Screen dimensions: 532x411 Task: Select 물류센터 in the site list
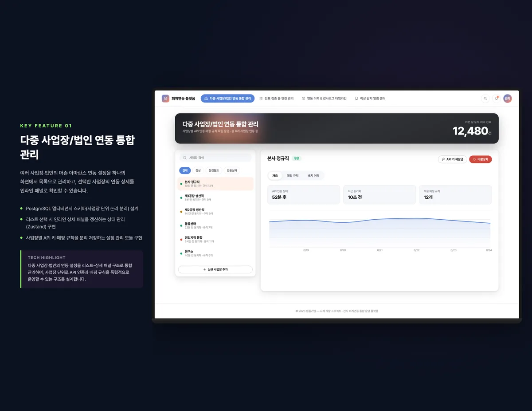pos(215,225)
